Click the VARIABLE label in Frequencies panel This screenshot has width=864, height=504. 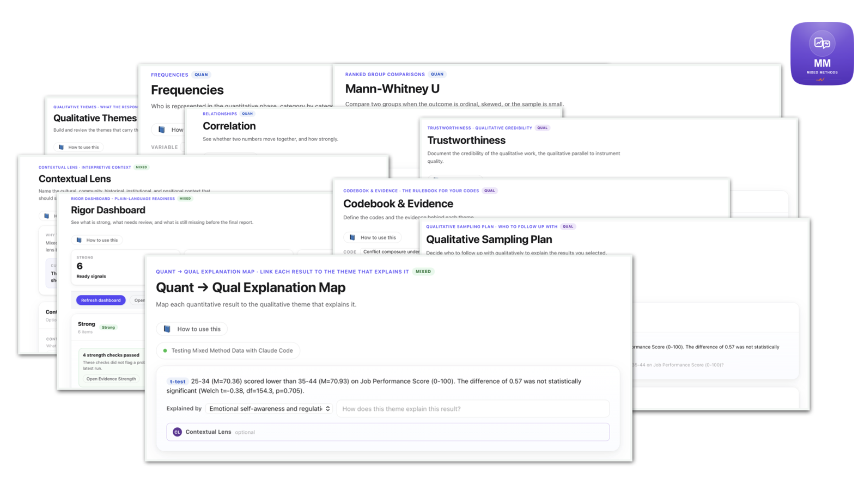pyautogui.click(x=165, y=147)
